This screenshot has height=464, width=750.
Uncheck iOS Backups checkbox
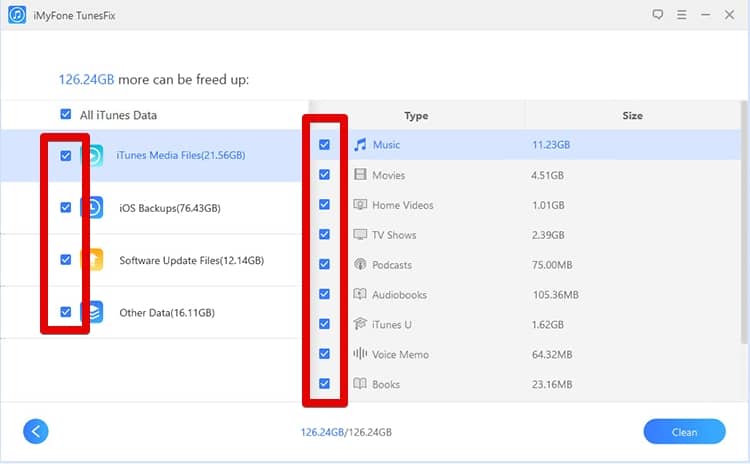point(66,207)
